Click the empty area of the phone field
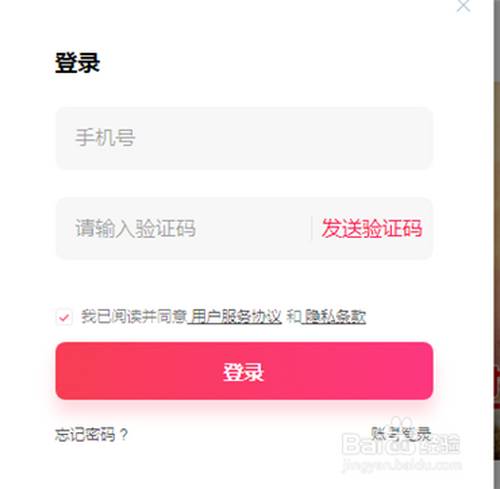 (x=283, y=138)
